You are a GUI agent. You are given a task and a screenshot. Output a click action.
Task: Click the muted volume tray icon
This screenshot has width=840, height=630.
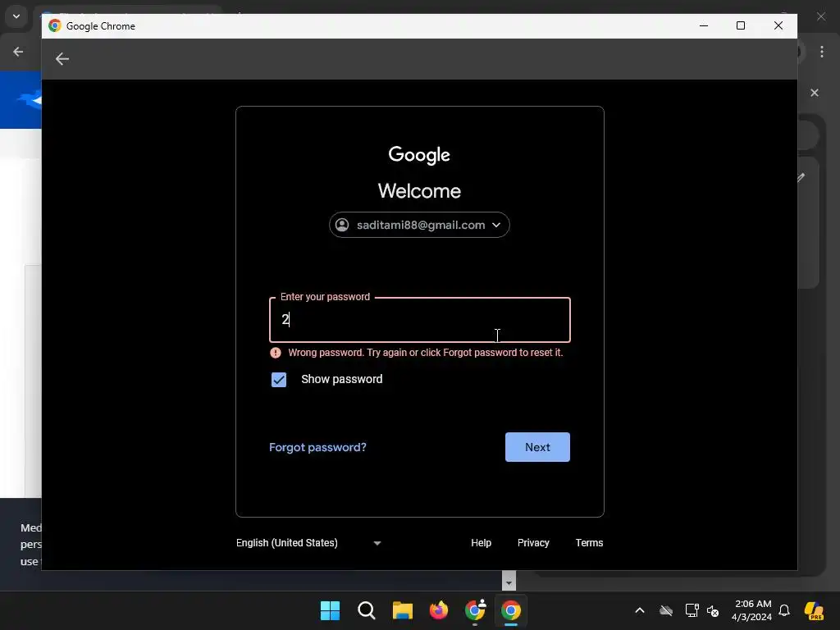(713, 610)
